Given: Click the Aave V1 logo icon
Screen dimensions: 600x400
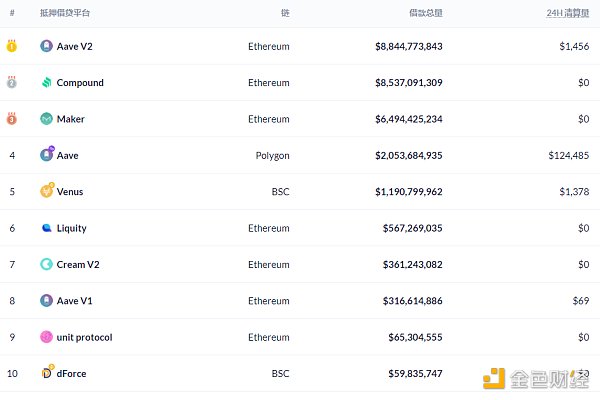Looking at the screenshot, I should pyautogui.click(x=46, y=300).
